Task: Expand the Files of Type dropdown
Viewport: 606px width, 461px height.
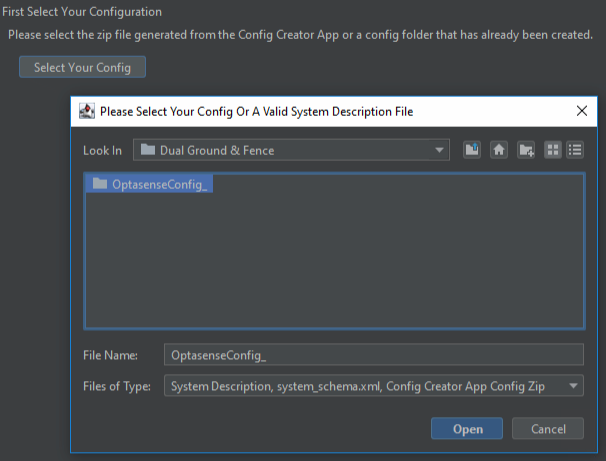Action: tap(573, 386)
